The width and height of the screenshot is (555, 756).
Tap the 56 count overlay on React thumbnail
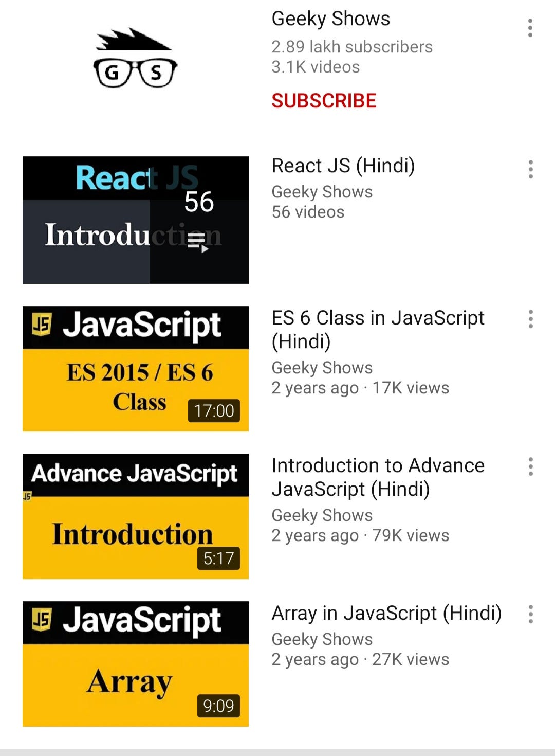199,202
